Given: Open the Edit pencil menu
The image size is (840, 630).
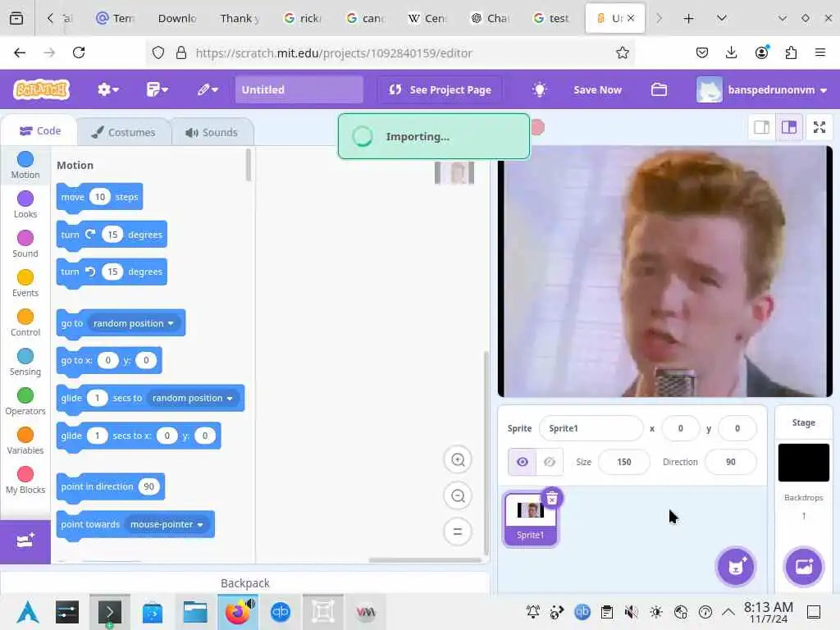Looking at the screenshot, I should tap(208, 89).
